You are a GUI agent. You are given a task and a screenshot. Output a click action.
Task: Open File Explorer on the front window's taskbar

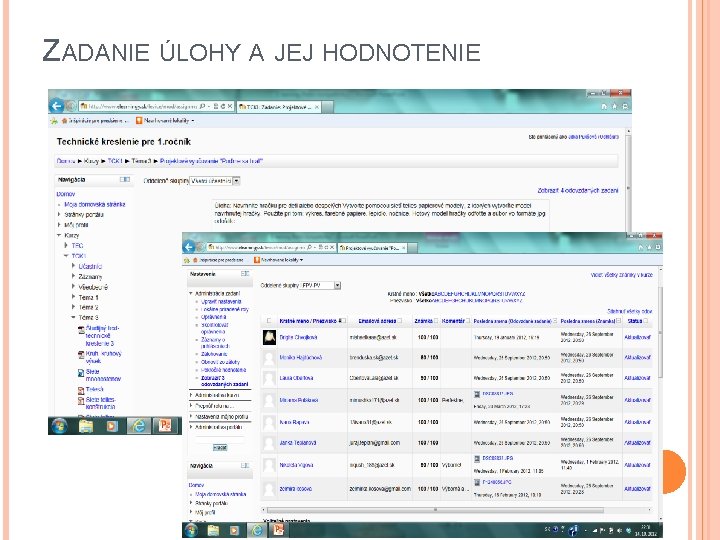tap(213, 530)
